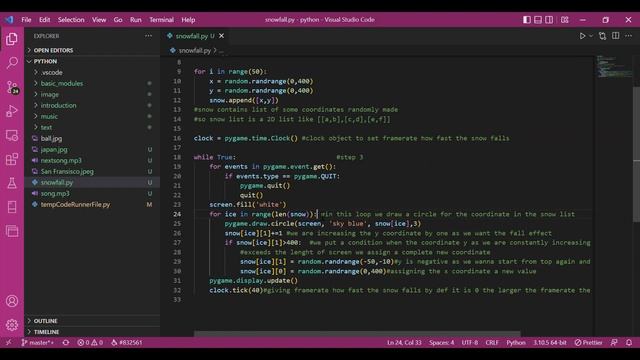The height and width of the screenshot is (360, 640).
Task: Select language mode Python in status bar
Action: (516, 342)
